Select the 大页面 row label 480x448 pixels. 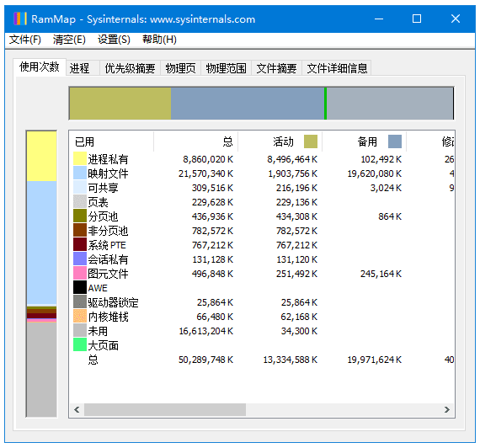click(104, 345)
